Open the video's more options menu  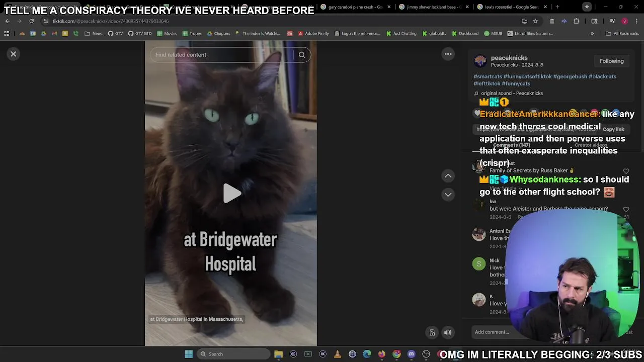pyautogui.click(x=448, y=54)
